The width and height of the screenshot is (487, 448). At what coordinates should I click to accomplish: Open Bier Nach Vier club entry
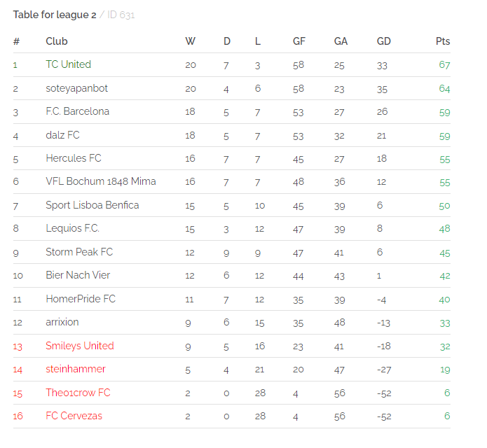[78, 275]
